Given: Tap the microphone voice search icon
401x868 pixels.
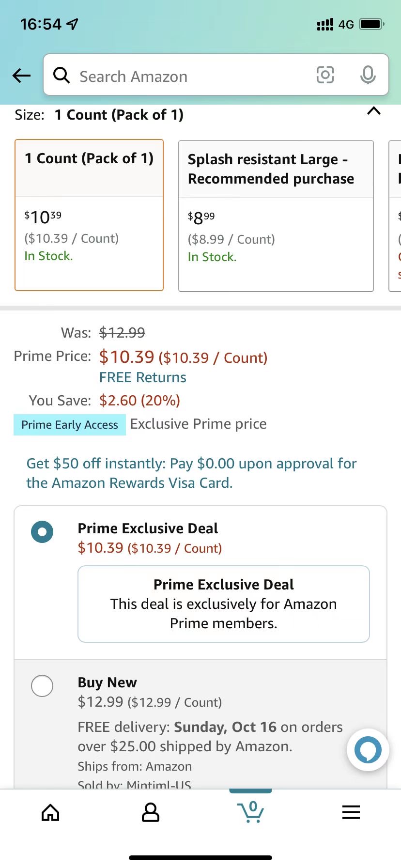Looking at the screenshot, I should tap(368, 75).
